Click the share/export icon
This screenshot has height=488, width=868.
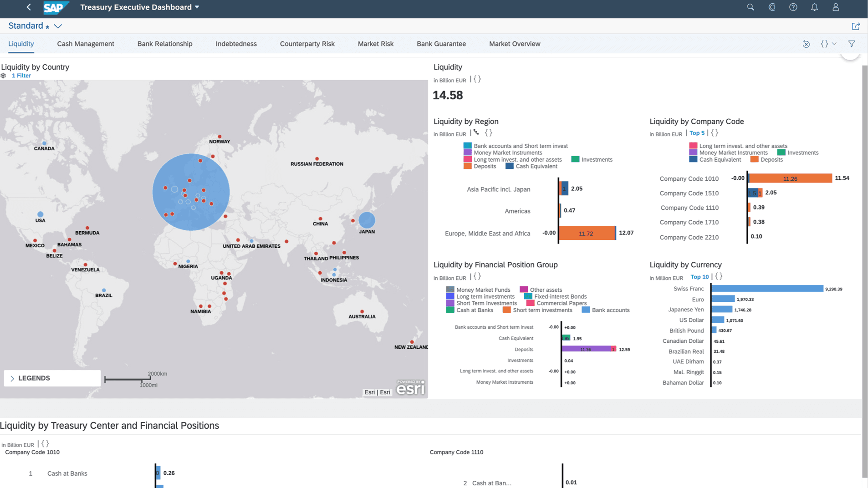(x=856, y=26)
